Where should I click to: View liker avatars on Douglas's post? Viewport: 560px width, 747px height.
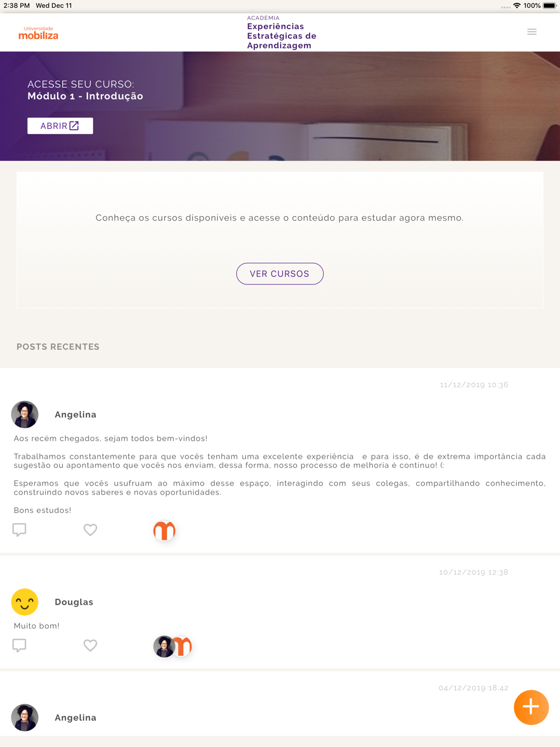tap(172, 646)
